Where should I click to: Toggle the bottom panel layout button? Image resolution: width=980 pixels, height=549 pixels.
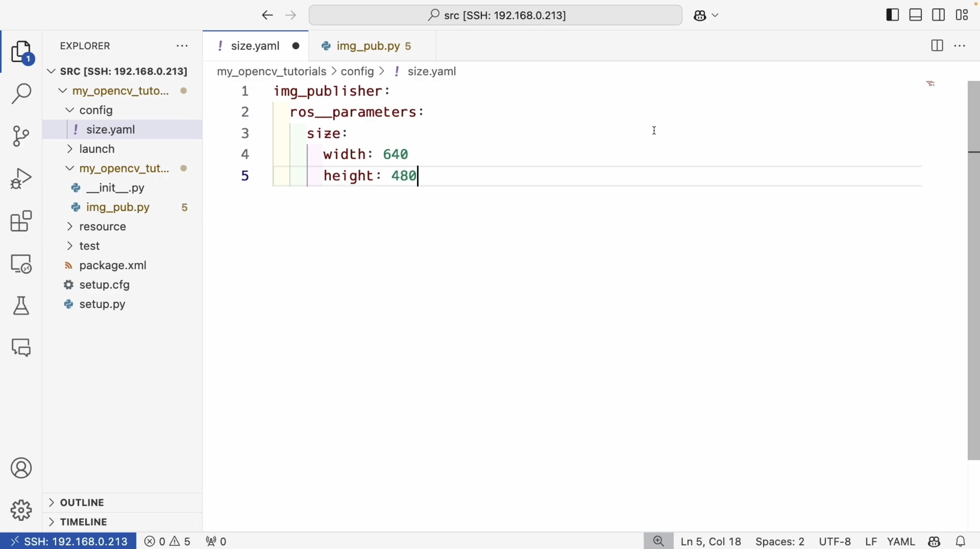click(916, 15)
